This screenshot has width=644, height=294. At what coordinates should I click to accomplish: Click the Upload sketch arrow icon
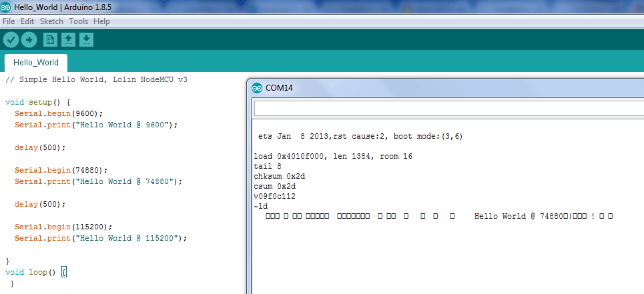point(29,40)
